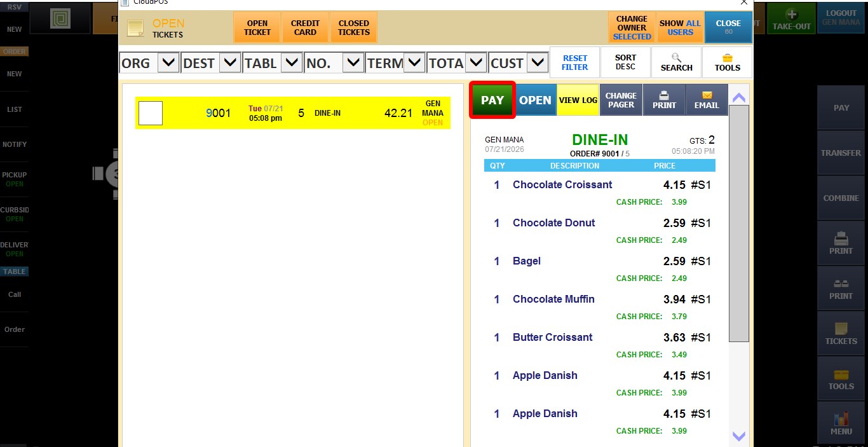
Task: Click DELIVERY OPEN in left sidebar
Action: click(14, 249)
